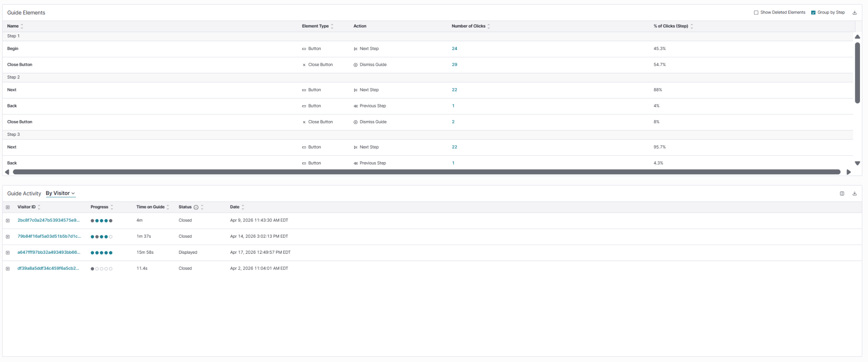
Task: Open the 24 clicks for Begin
Action: (454, 48)
